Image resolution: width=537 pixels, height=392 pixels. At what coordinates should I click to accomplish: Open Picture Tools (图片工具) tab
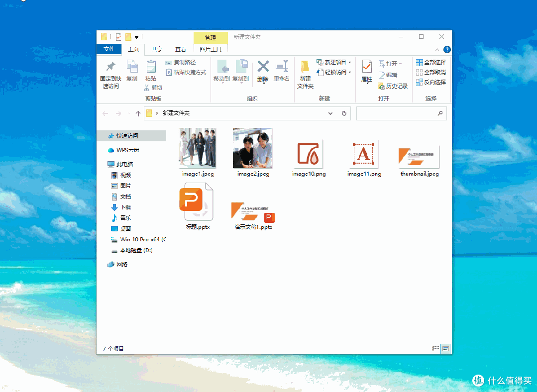tap(211, 49)
